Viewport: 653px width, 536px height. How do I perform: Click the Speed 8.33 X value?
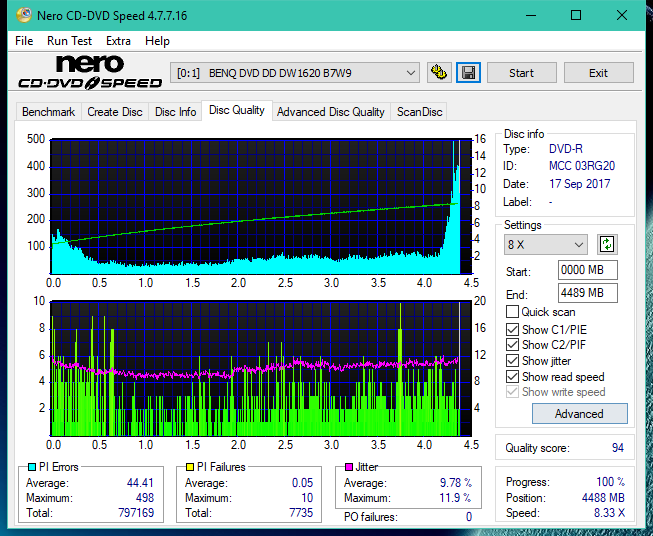click(x=609, y=513)
